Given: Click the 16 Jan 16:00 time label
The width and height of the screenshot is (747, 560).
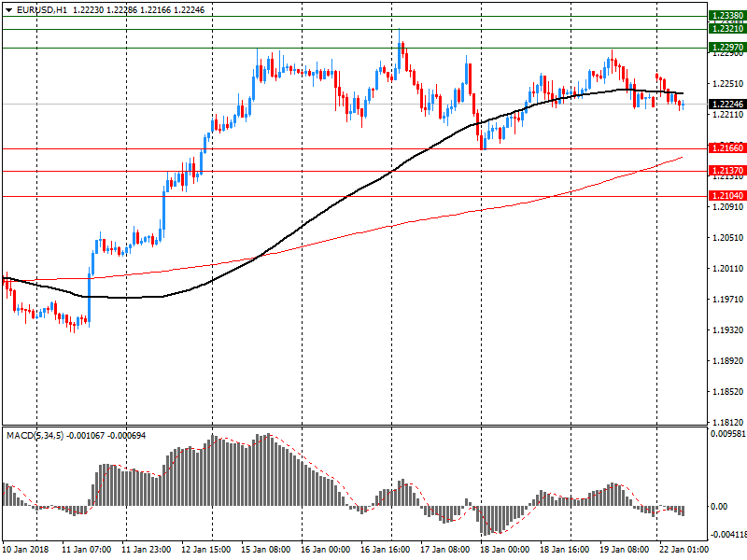Looking at the screenshot, I should pyautogui.click(x=385, y=550).
